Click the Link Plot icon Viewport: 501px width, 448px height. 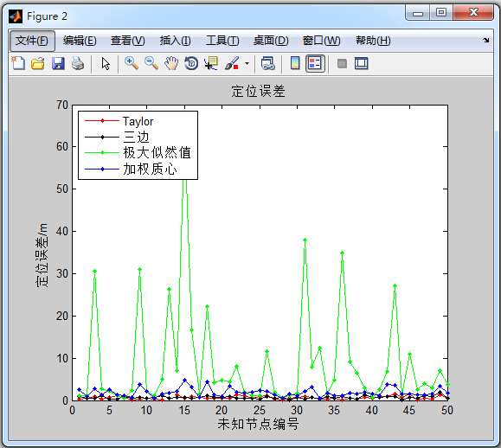click(x=267, y=63)
